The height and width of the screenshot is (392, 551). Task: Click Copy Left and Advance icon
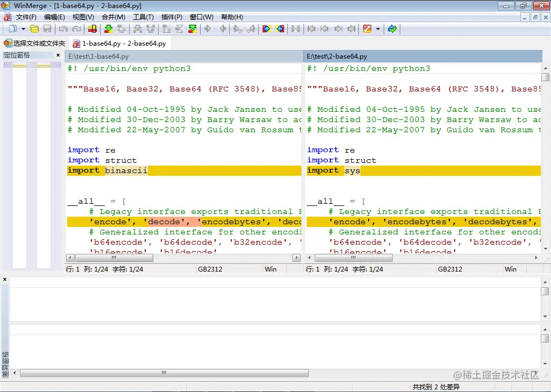(x=251, y=29)
